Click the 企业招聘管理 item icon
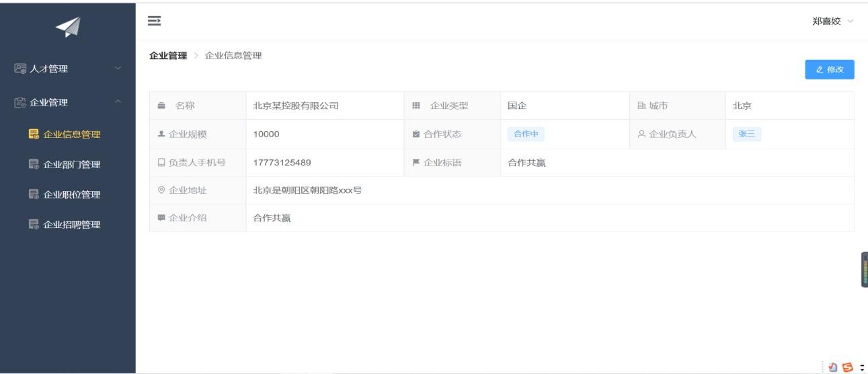 click(x=34, y=225)
